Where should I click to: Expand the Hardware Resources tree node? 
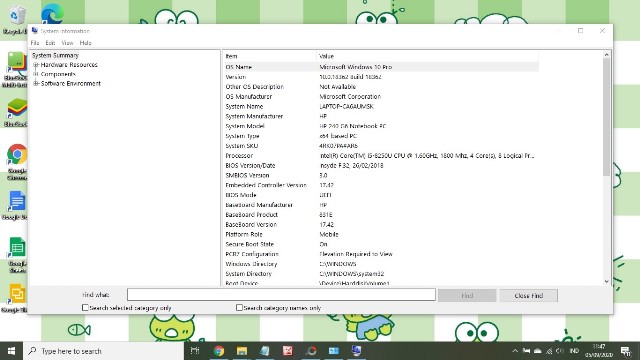[36, 64]
